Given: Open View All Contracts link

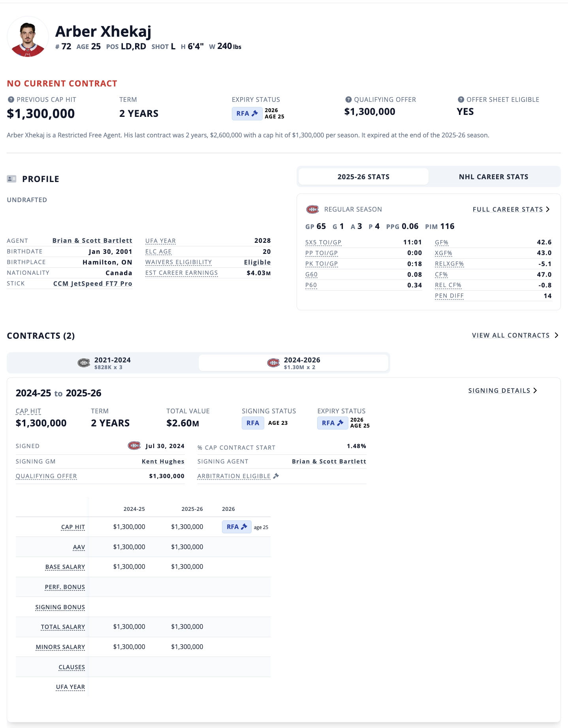Looking at the screenshot, I should pos(515,335).
